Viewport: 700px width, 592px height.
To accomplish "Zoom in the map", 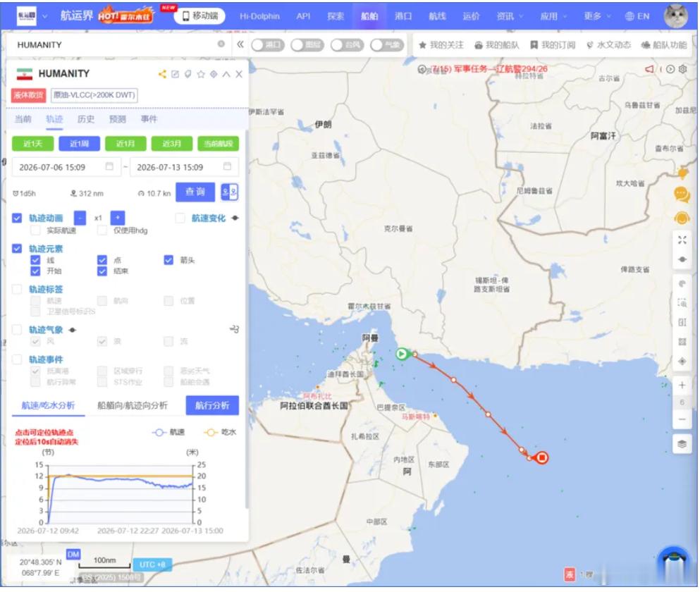I will pyautogui.click(x=682, y=386).
